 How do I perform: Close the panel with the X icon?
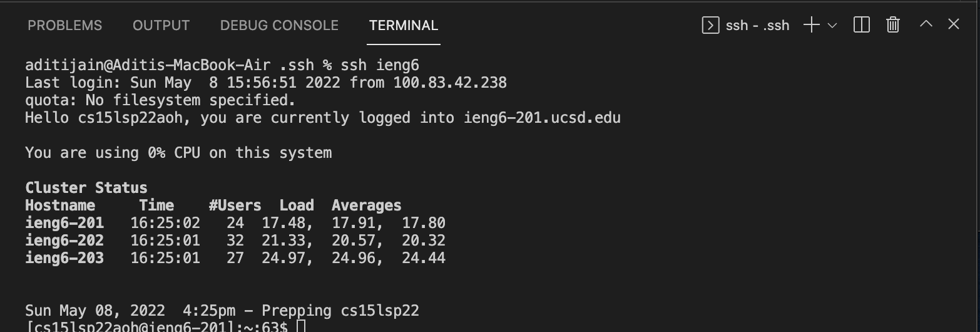click(x=954, y=24)
